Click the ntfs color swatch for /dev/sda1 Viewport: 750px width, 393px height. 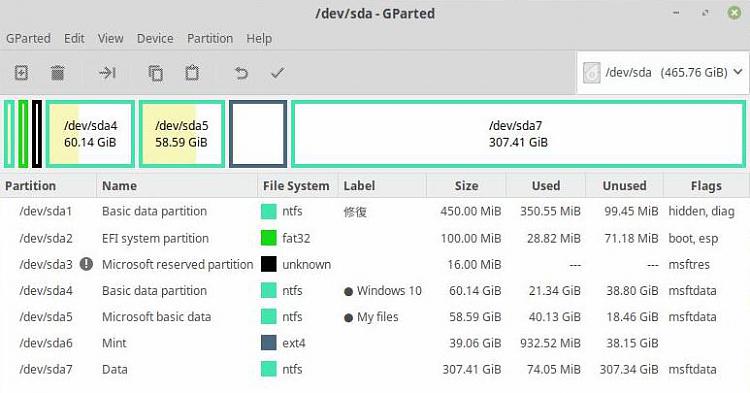[269, 211]
